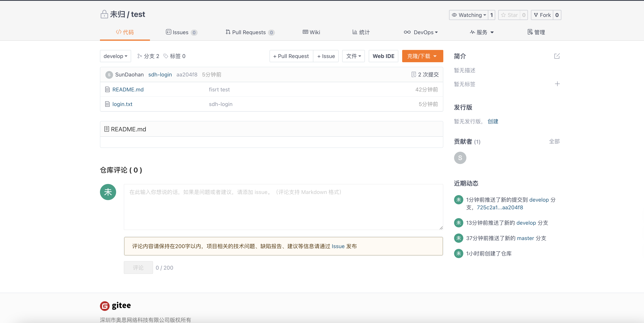644x323 pixels.
Task: Click the commits list icon near '2 次提交'
Action: [414, 75]
